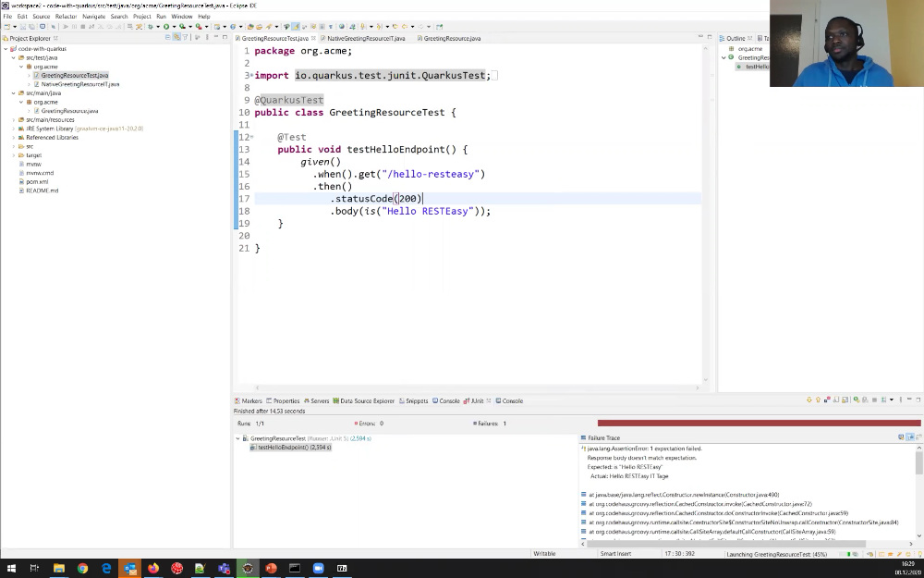The image size is (924, 578).
Task: Select GreetingResource.java in Project Explorer
Action: [69, 111]
